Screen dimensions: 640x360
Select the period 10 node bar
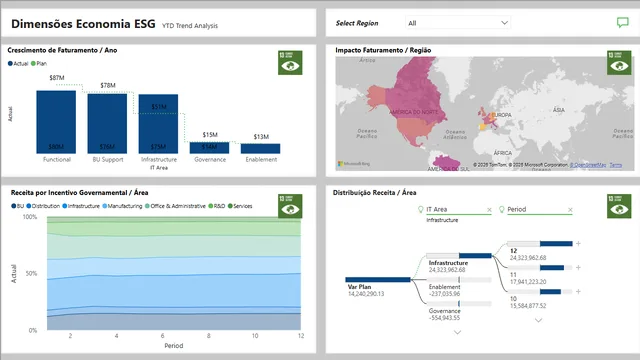[x=540, y=292]
